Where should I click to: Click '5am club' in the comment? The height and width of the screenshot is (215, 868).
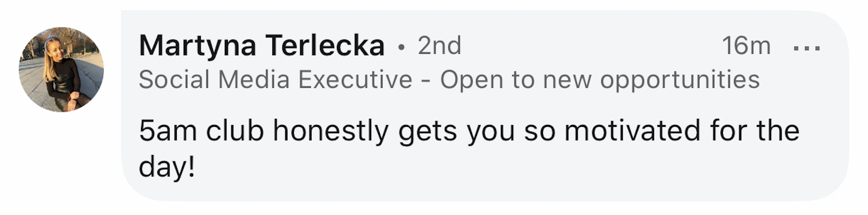[x=201, y=131]
